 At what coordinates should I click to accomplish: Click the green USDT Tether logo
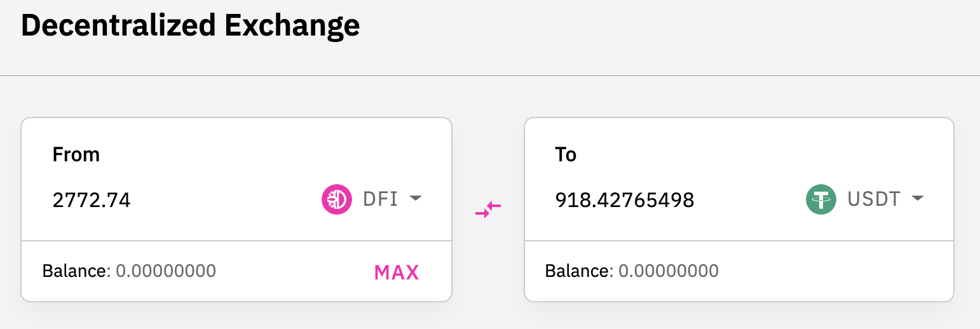point(821,199)
